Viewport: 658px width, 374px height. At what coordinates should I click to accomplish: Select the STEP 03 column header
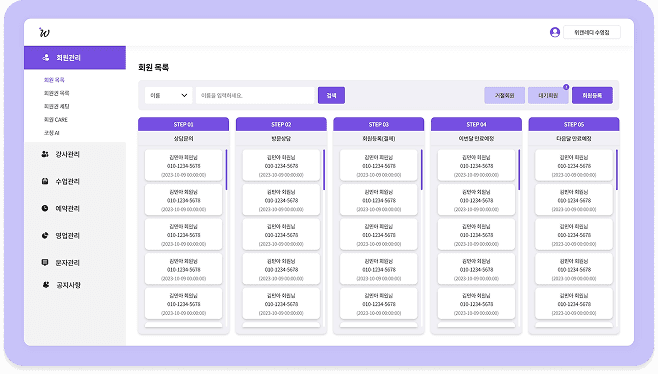tap(379, 124)
